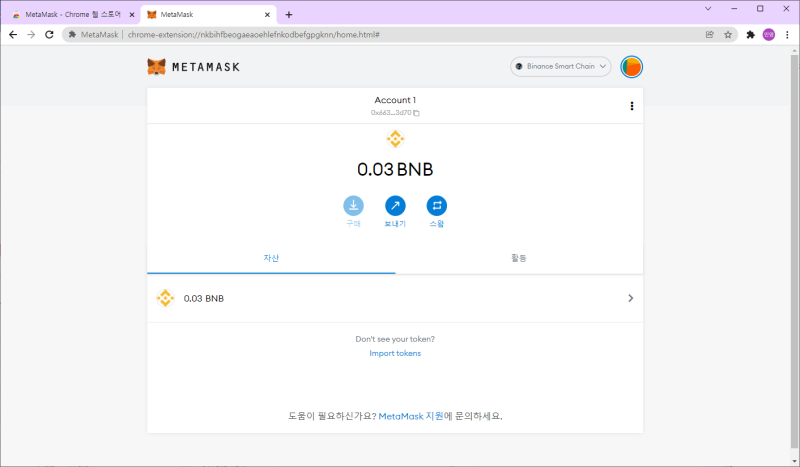Click the share page icon
This screenshot has width=800, height=467.
point(709,35)
